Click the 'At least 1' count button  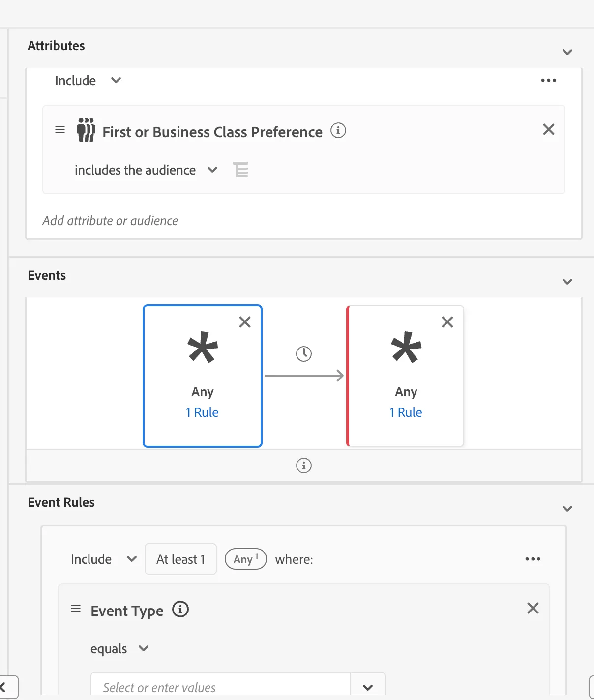(x=180, y=559)
